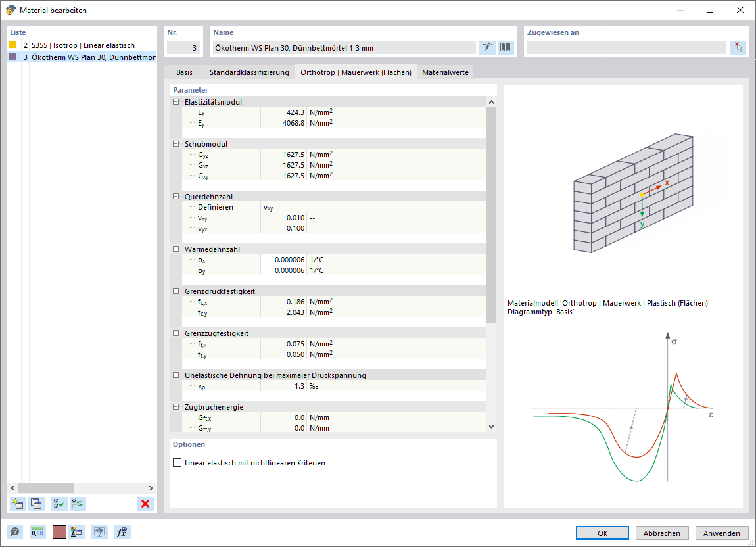756x547 pixels.
Task: Click purple swatch of Ökotherm material
Action: point(13,57)
